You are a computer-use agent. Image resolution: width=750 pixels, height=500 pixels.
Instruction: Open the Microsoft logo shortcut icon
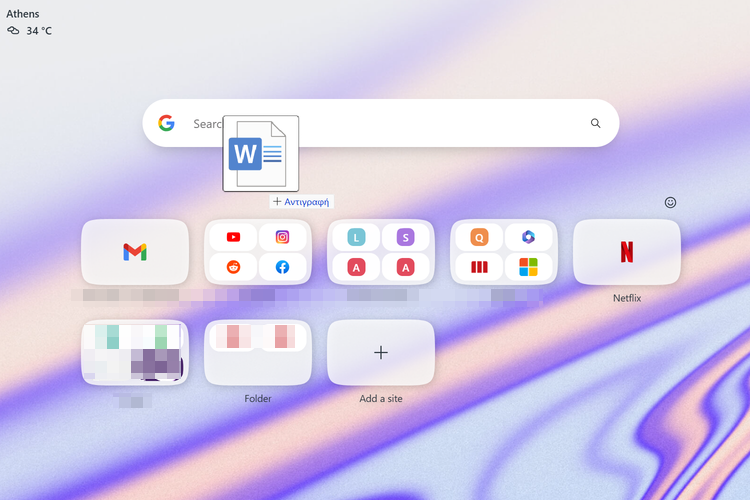point(528,267)
